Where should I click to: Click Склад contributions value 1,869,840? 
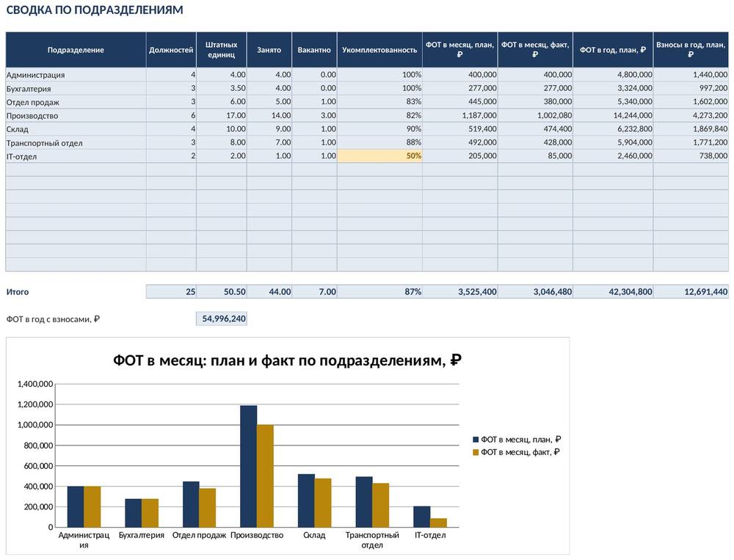[x=691, y=128]
